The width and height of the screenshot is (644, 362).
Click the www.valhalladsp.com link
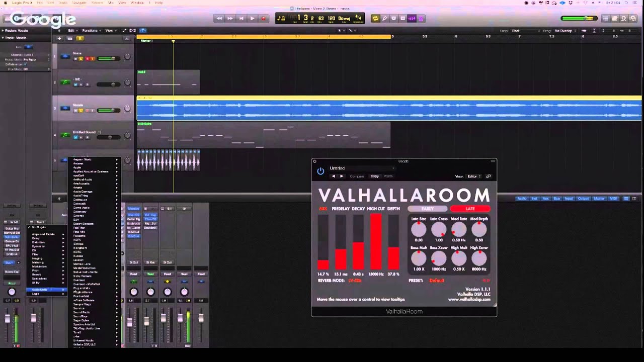click(469, 300)
